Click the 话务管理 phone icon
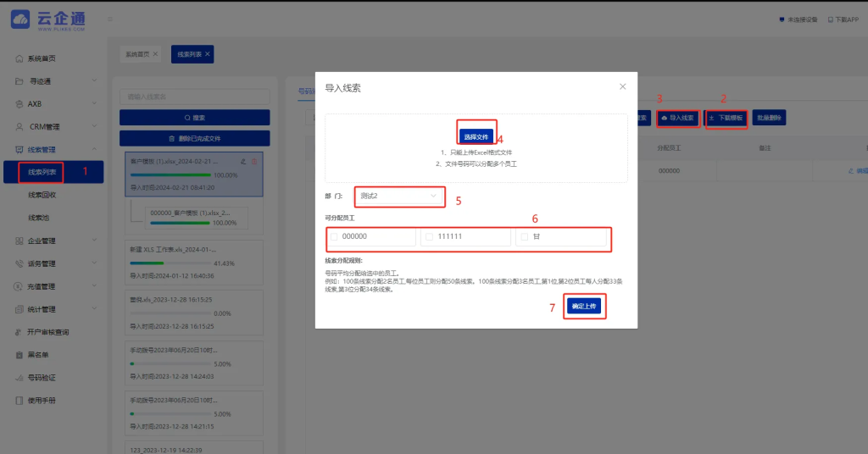This screenshot has height=454, width=868. click(x=19, y=263)
